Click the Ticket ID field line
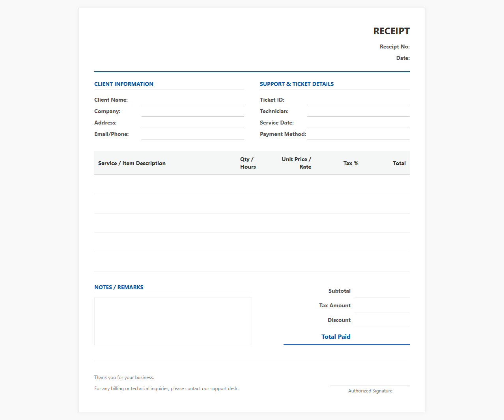Screen dimensions: 504x420 coord(358,100)
